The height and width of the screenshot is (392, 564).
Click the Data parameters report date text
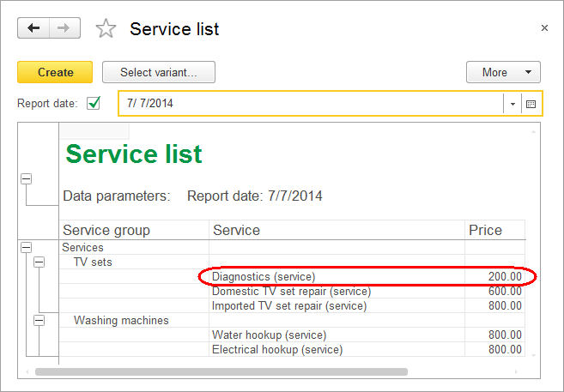coord(255,196)
